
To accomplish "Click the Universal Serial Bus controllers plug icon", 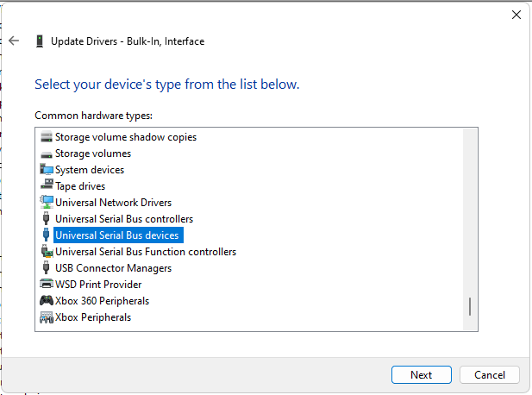I will 47,218.
